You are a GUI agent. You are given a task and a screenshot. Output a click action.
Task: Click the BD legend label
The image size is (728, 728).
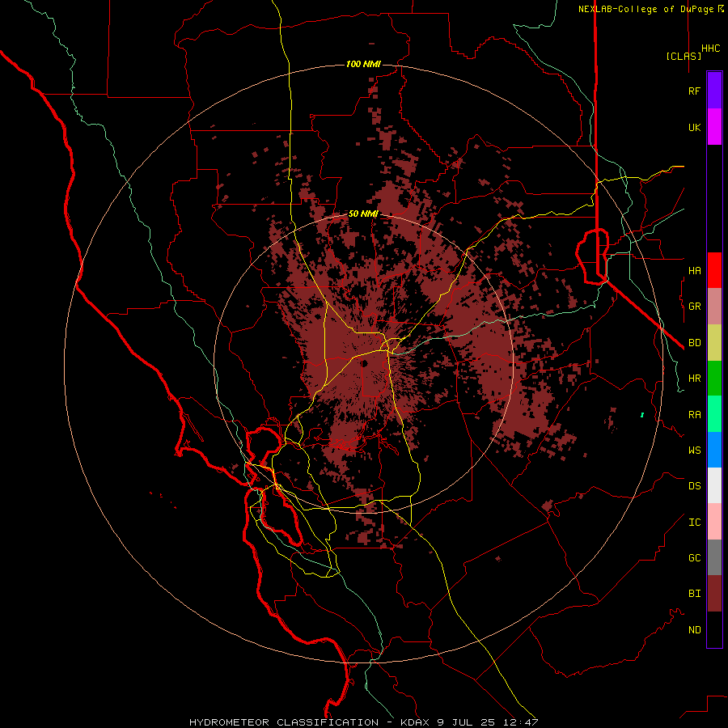click(694, 343)
